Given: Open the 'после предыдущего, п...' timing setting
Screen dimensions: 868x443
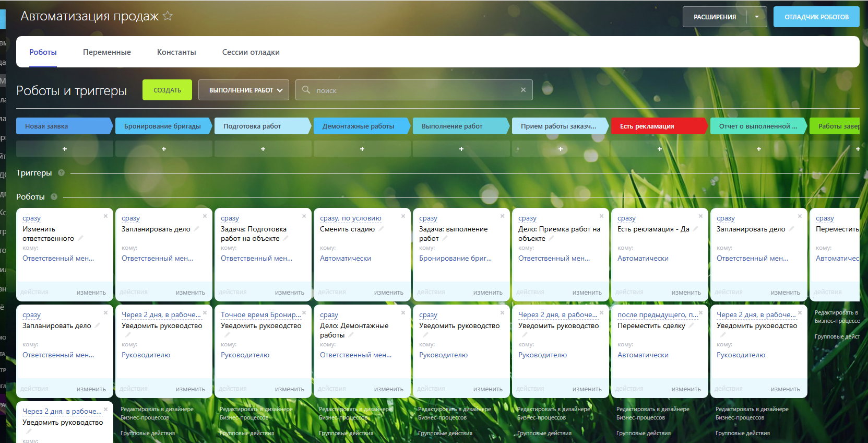Looking at the screenshot, I should 658,315.
